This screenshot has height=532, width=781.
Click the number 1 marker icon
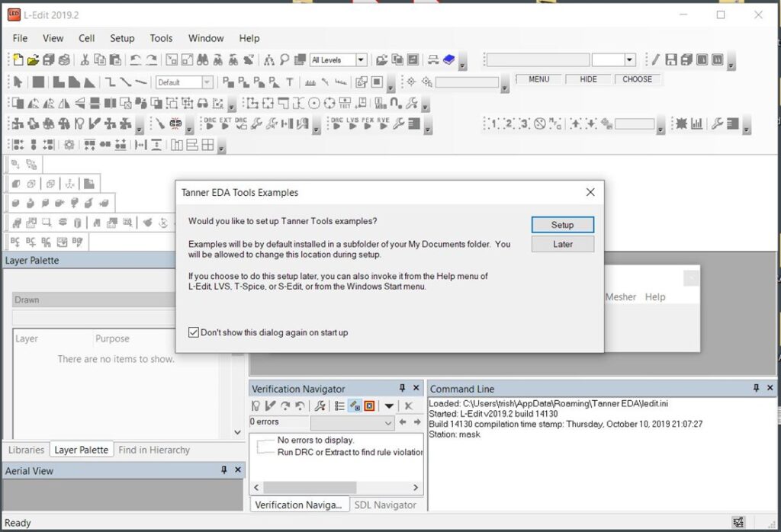coord(493,123)
